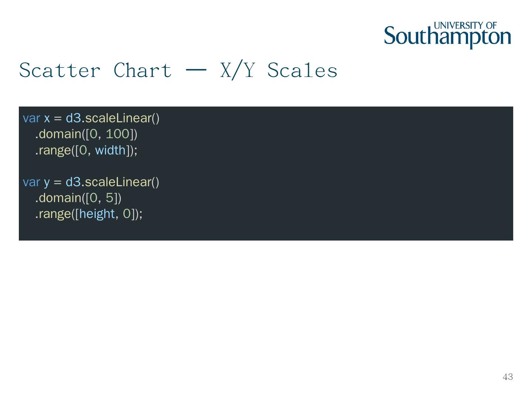
Task: Click "domain" in the y scale code
Action: click(x=60, y=198)
